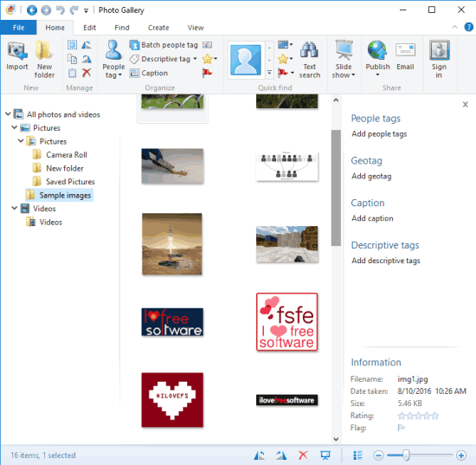476x465 pixels.
Task: Click Add caption link
Action: [372, 218]
